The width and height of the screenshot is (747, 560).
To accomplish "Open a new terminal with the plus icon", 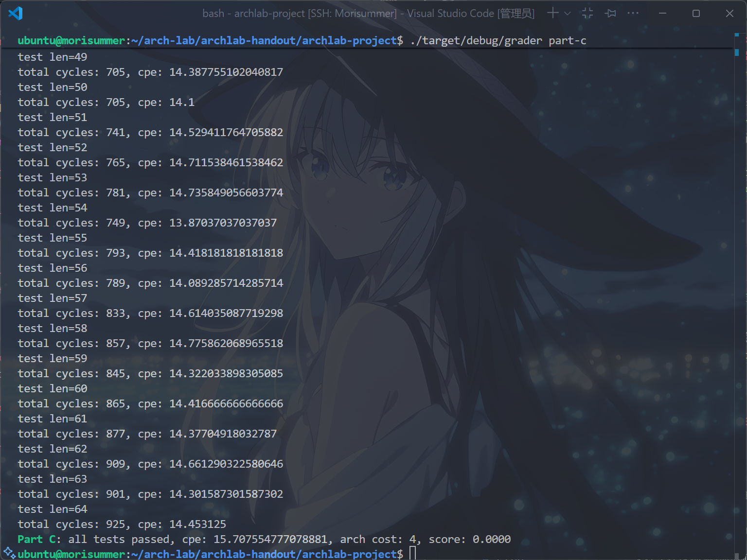I will pyautogui.click(x=552, y=13).
